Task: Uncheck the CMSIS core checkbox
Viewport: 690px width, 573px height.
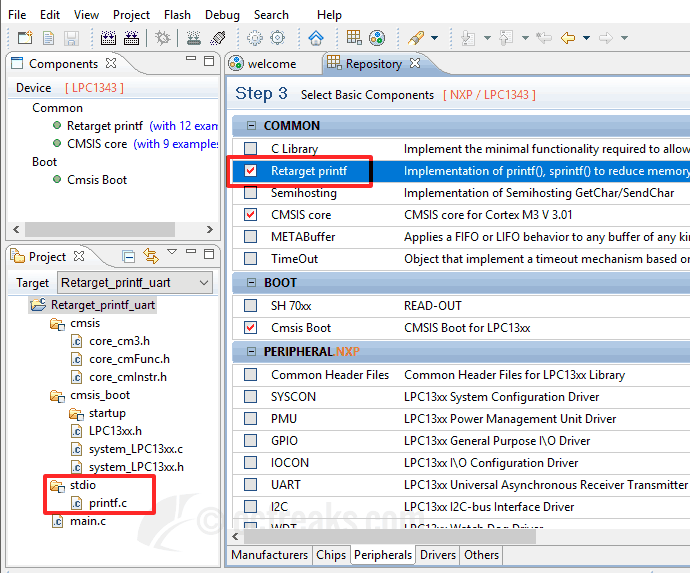Action: [250, 214]
